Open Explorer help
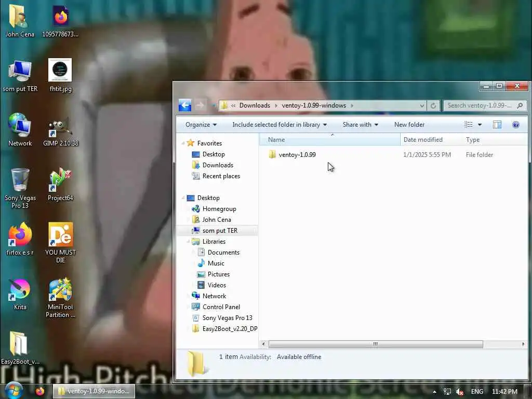This screenshot has height=399, width=532. (x=516, y=125)
